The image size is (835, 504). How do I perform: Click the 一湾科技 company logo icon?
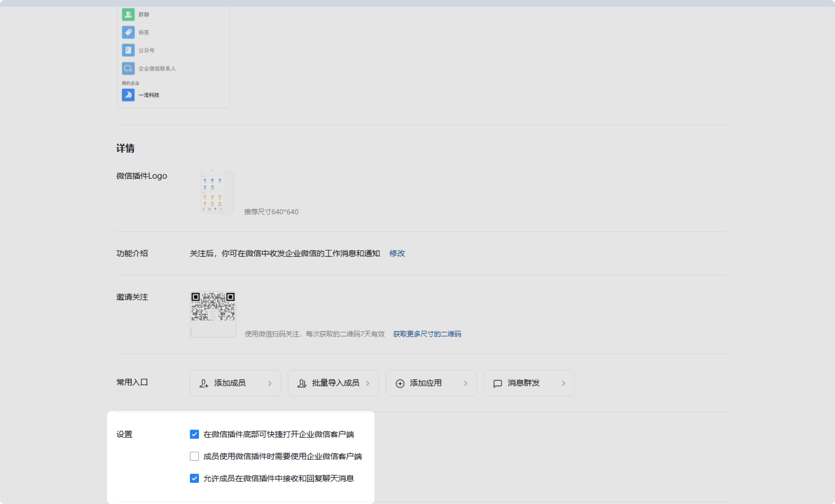tap(128, 95)
